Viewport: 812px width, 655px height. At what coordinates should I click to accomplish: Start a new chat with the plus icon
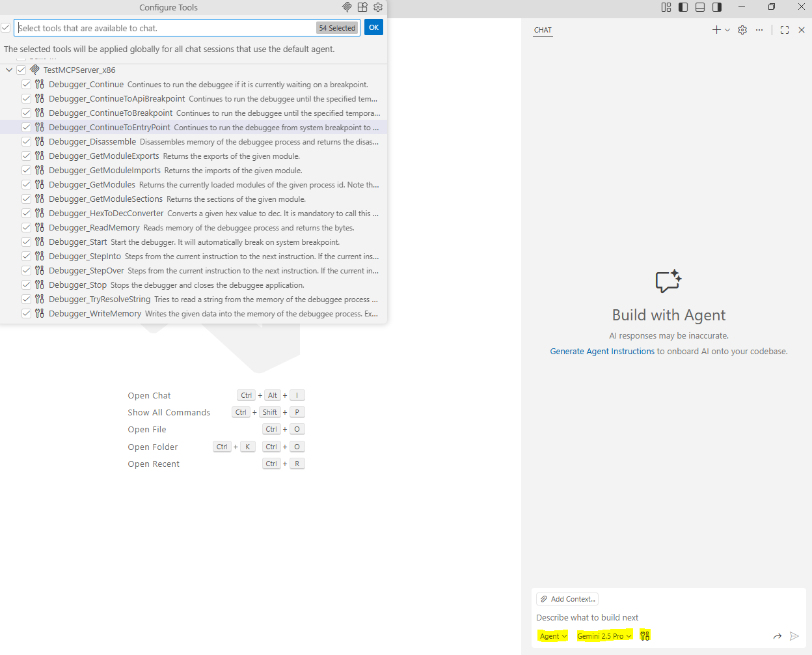click(x=716, y=30)
